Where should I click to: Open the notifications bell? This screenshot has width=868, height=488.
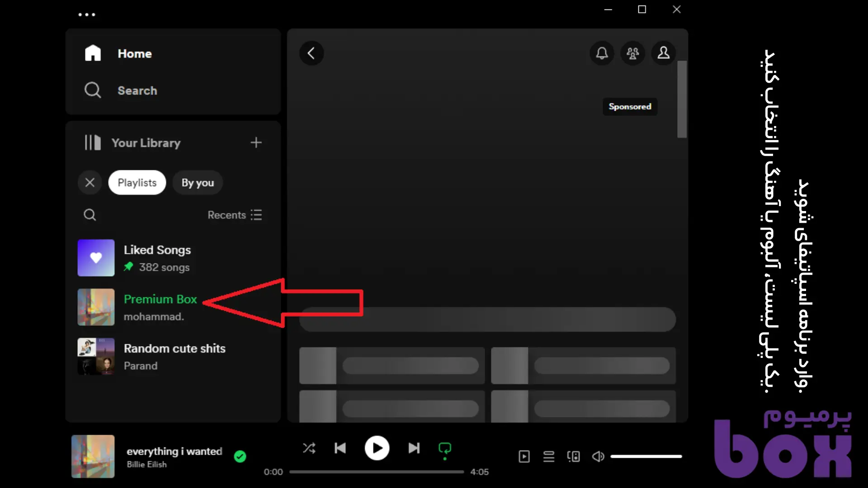602,53
